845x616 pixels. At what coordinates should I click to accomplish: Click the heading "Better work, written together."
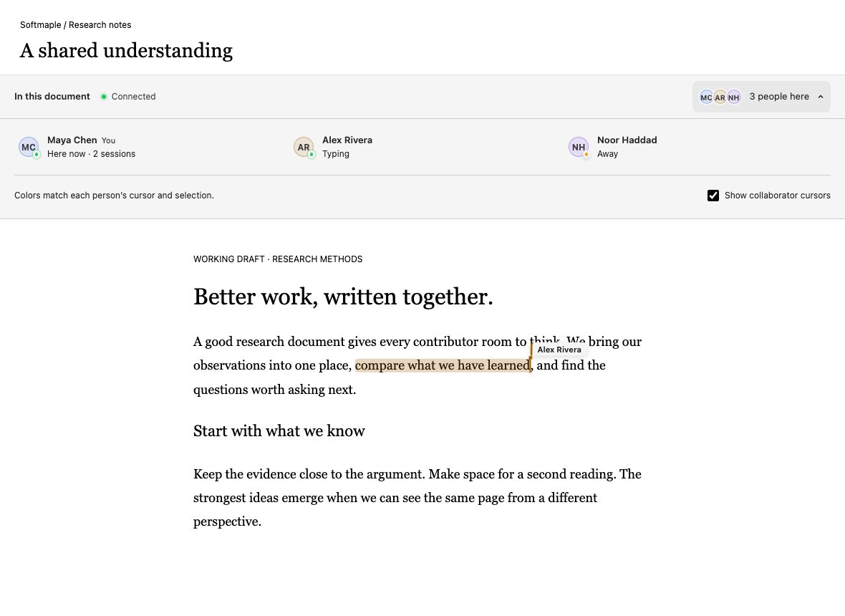(x=343, y=297)
